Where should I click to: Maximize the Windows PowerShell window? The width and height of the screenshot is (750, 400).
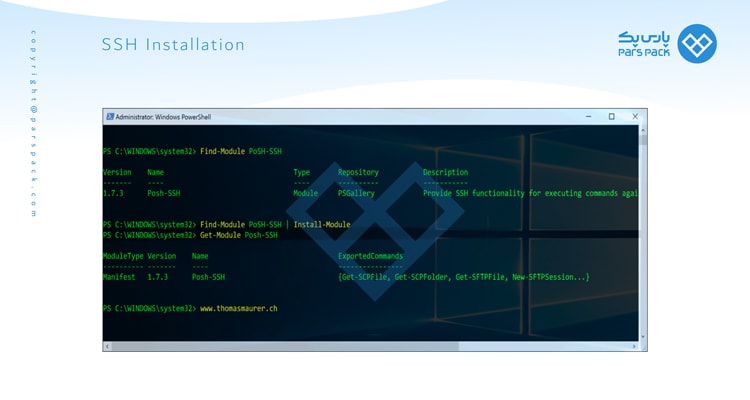(611, 117)
